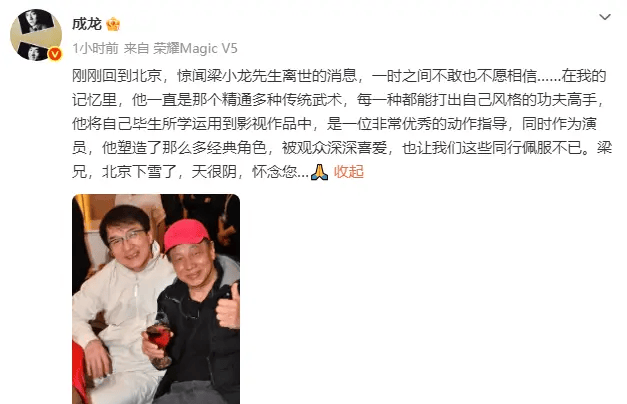
Task: Click the orange V verified badge
Action: [x=55, y=54]
